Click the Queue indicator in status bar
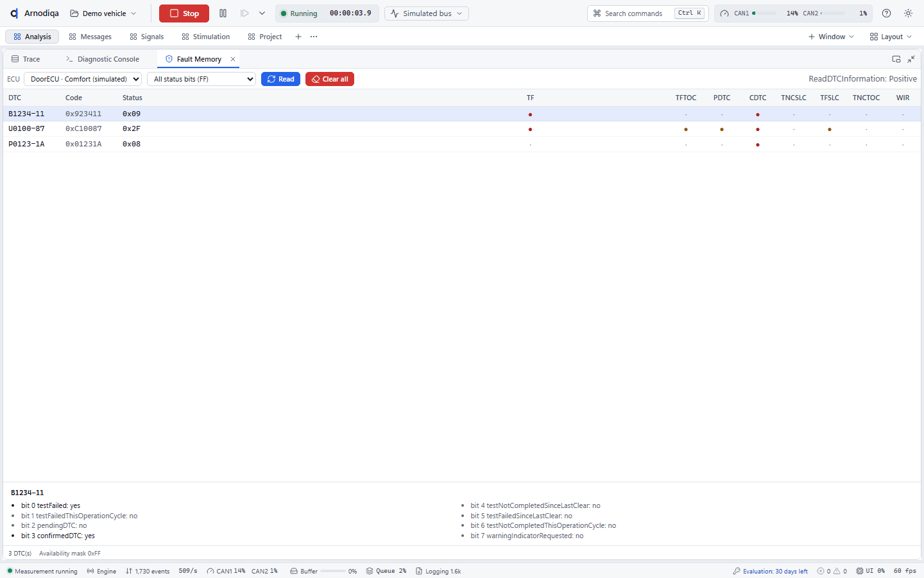The image size is (924, 578). pyautogui.click(x=386, y=571)
